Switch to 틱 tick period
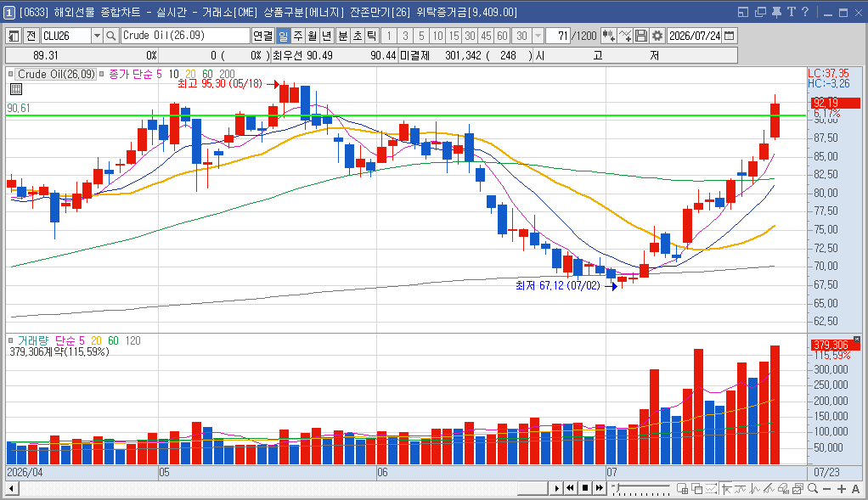Viewport: 868px width, 500px height. coord(371,36)
